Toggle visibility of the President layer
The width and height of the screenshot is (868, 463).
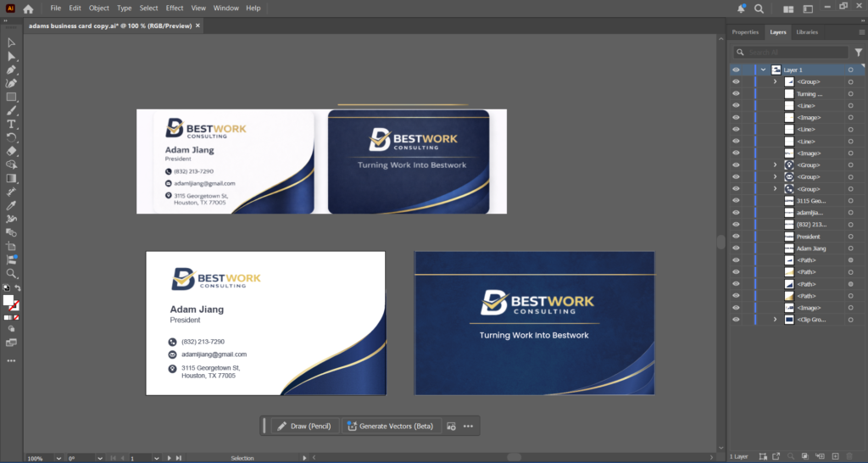pyautogui.click(x=736, y=237)
